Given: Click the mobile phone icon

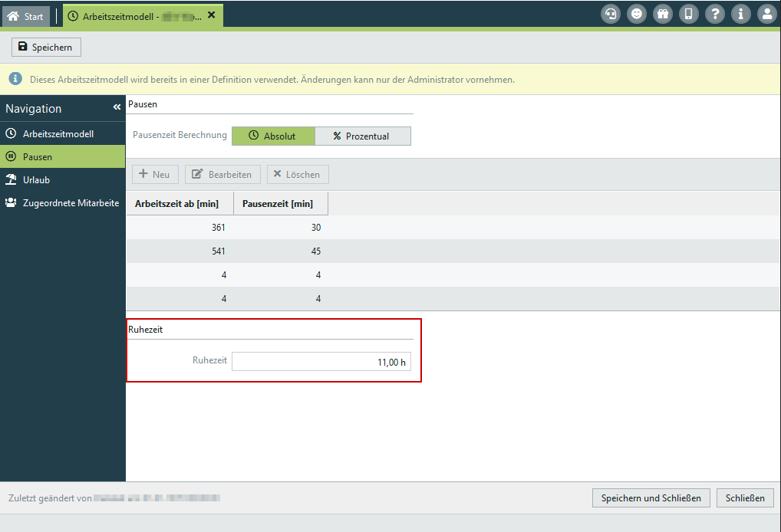Looking at the screenshot, I should pos(688,14).
